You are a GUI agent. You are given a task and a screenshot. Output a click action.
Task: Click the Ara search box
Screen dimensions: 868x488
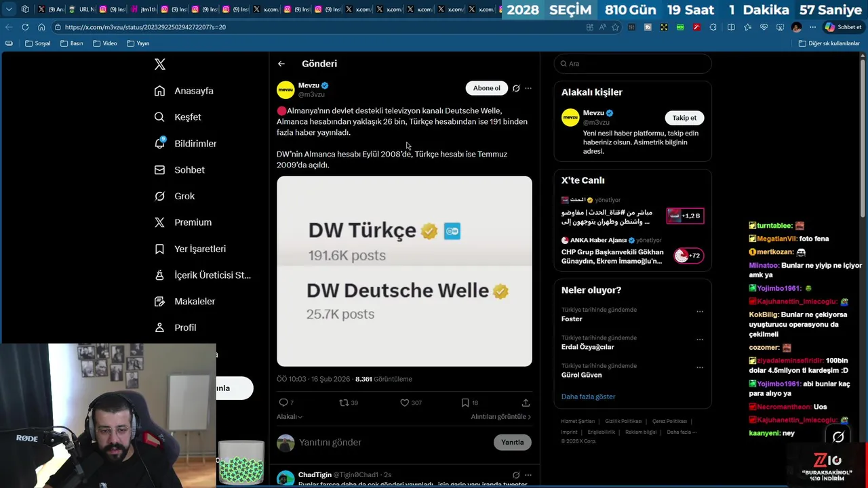[633, 64]
